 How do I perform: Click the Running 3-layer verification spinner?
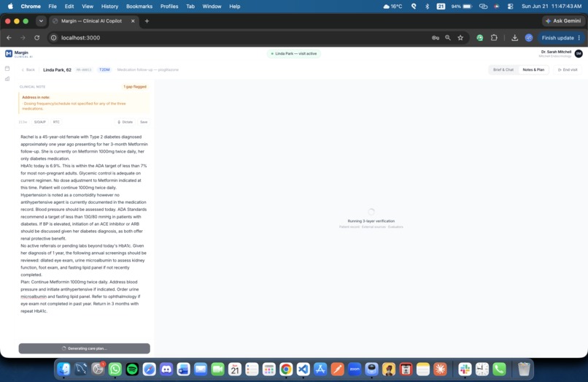371,212
